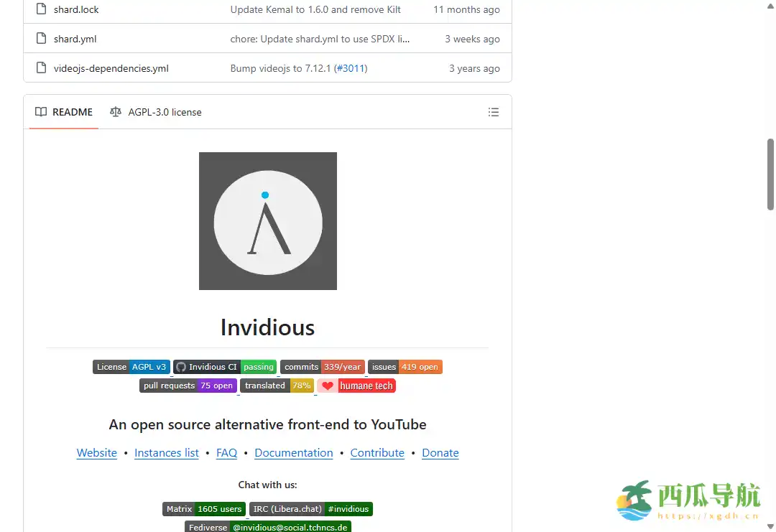776x532 pixels.
Task: Click the README book icon
Action: (40, 112)
